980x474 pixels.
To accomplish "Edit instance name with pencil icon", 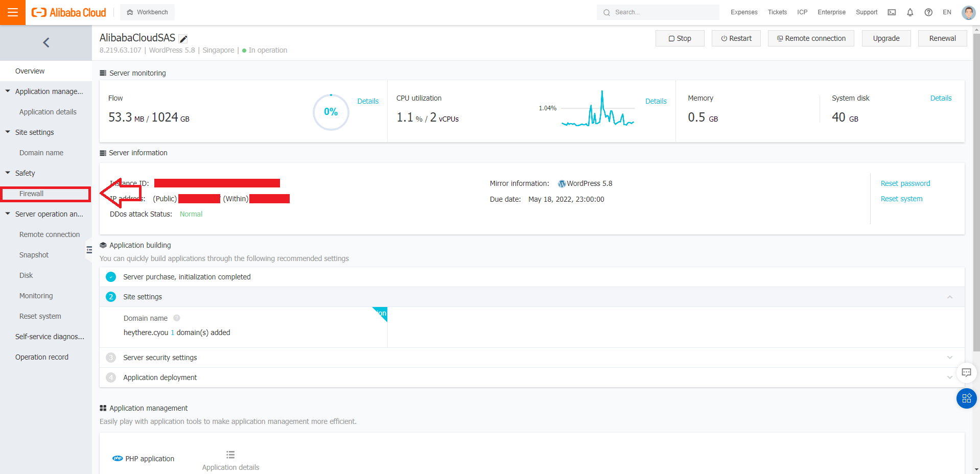I will (183, 39).
